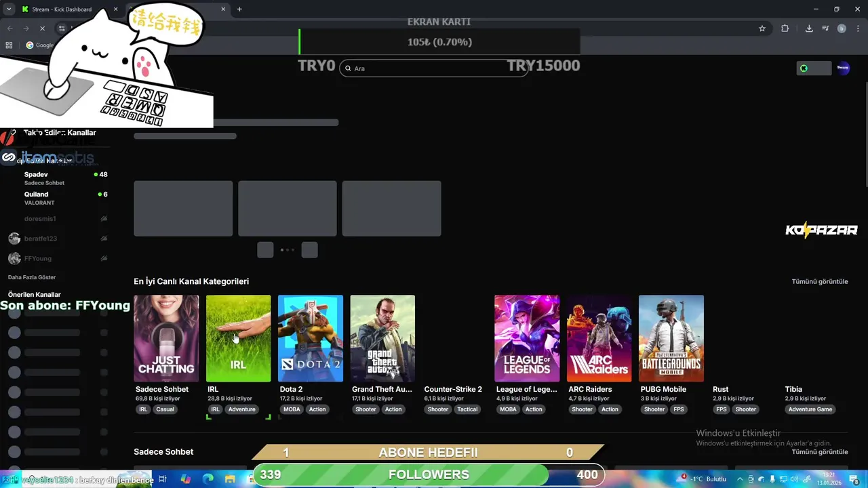Screen dimensions: 868x488
Task: Stop loading the page
Action: [x=42, y=28]
